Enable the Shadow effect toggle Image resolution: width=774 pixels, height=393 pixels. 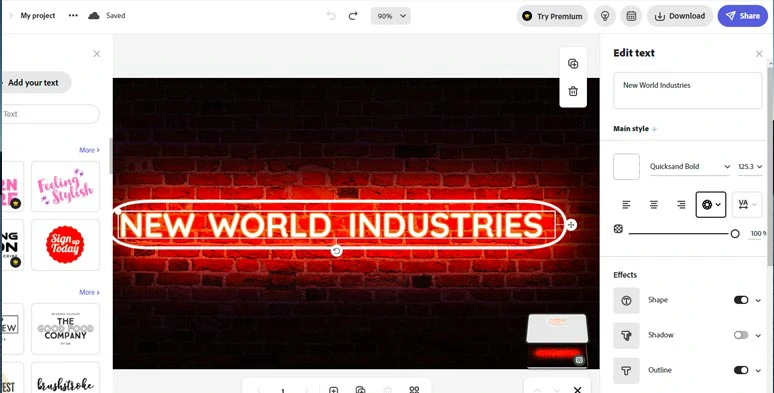[741, 335]
